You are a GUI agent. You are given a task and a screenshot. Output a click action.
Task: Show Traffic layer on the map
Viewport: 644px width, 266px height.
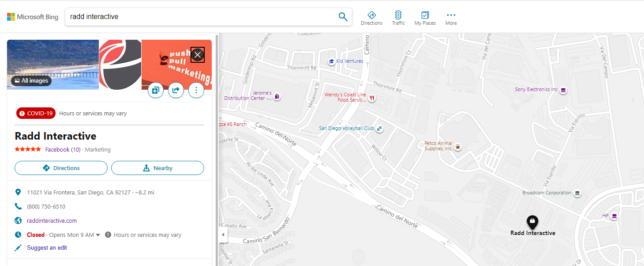398,18
